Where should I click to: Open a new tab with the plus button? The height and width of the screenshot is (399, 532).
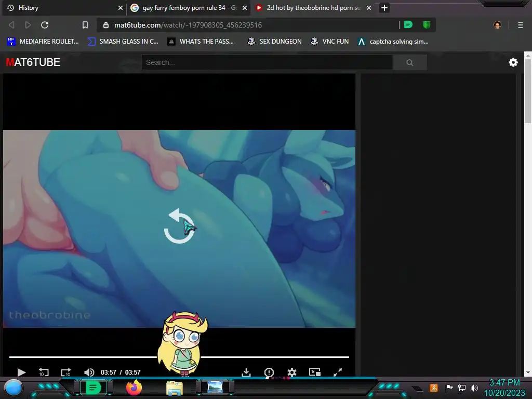coord(384,8)
